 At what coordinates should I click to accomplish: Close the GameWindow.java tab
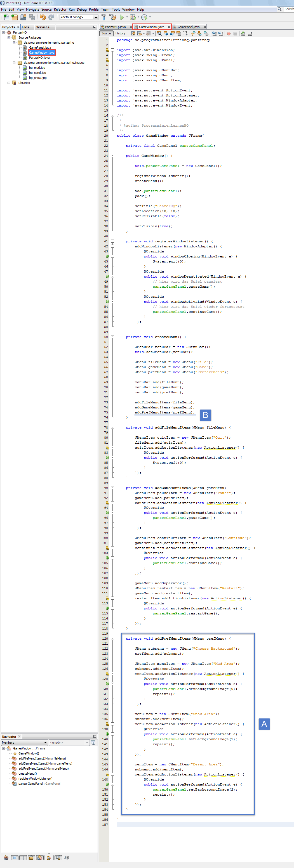pyautogui.click(x=169, y=27)
